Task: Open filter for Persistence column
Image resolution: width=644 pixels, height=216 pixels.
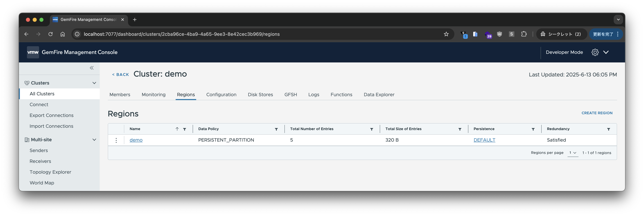Action: (533, 129)
